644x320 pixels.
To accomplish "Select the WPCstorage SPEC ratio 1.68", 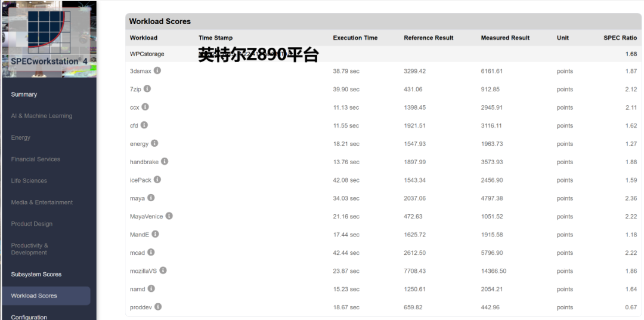I will point(631,54).
